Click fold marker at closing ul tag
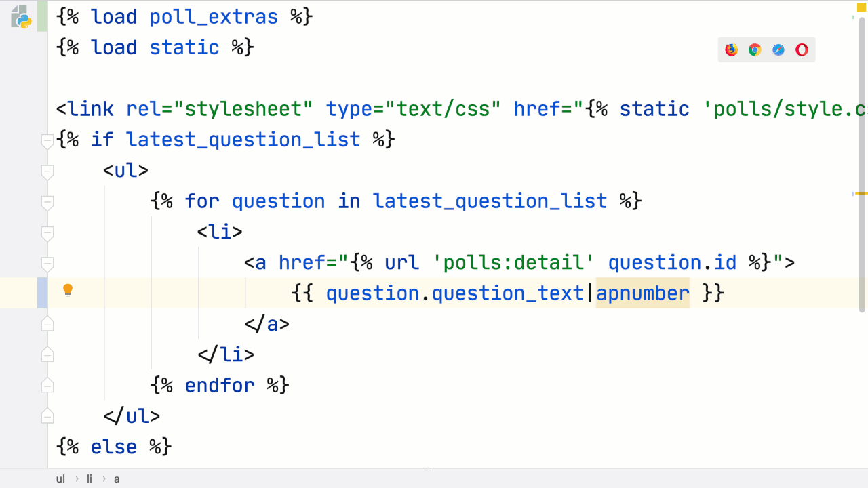This screenshot has width=868, height=488. click(x=47, y=415)
